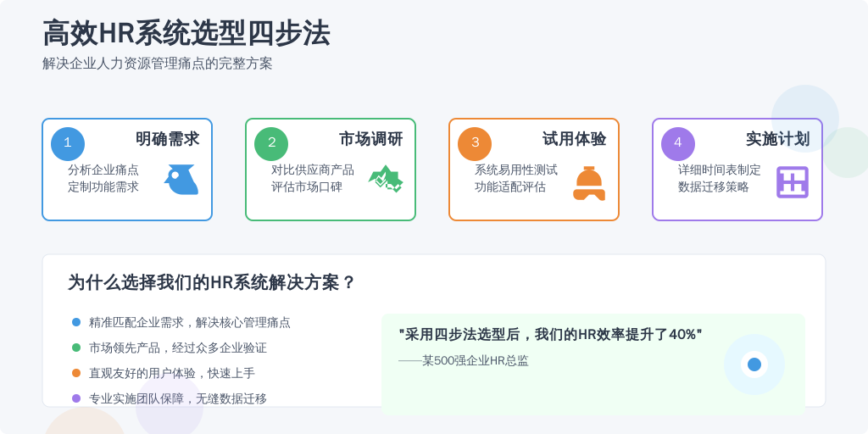Screen dimensions: 868x434
Task: Click the blue step 1 number circle
Action: tap(68, 143)
